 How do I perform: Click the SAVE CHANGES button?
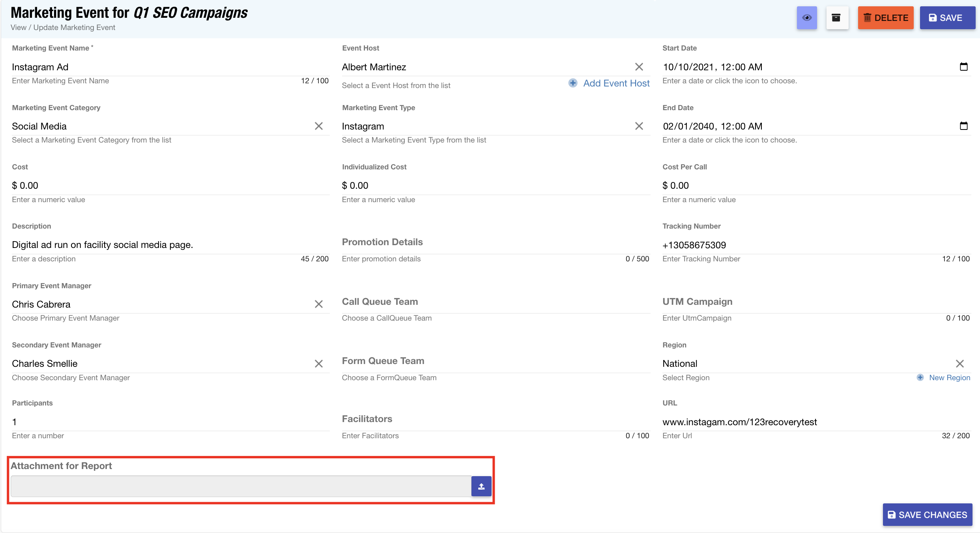(927, 515)
